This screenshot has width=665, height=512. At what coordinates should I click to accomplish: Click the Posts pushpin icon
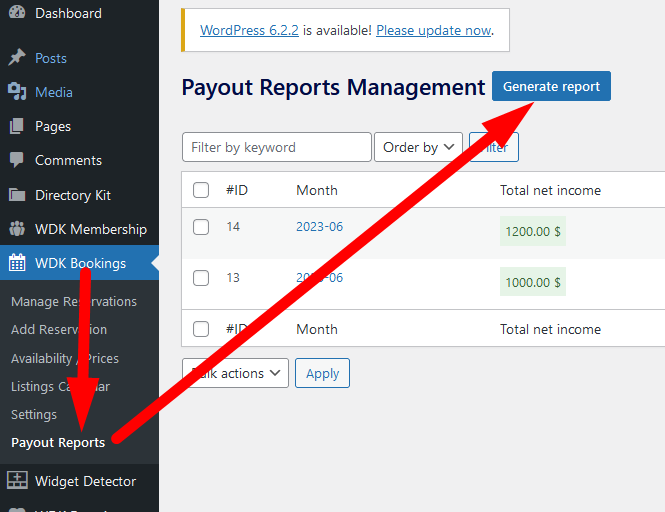point(17,58)
